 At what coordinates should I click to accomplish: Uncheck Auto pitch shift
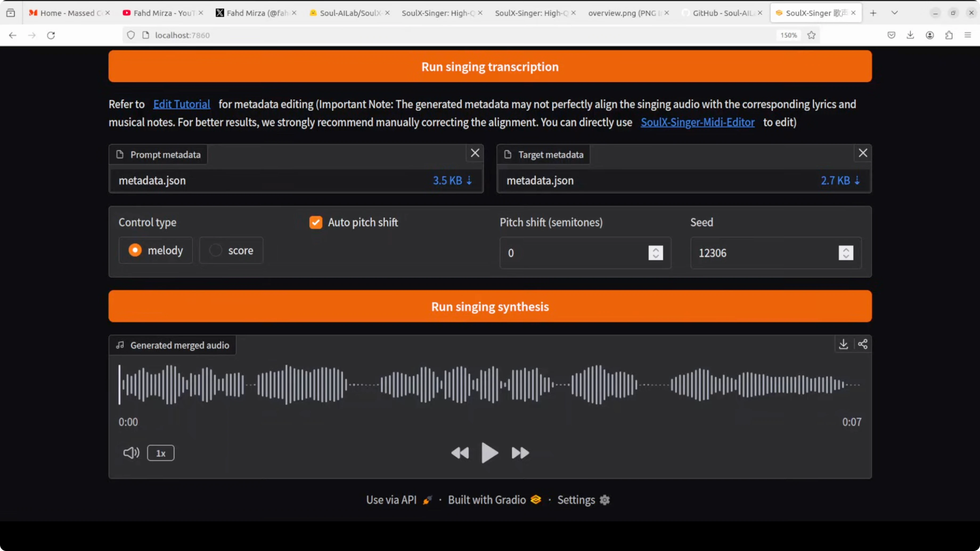315,222
